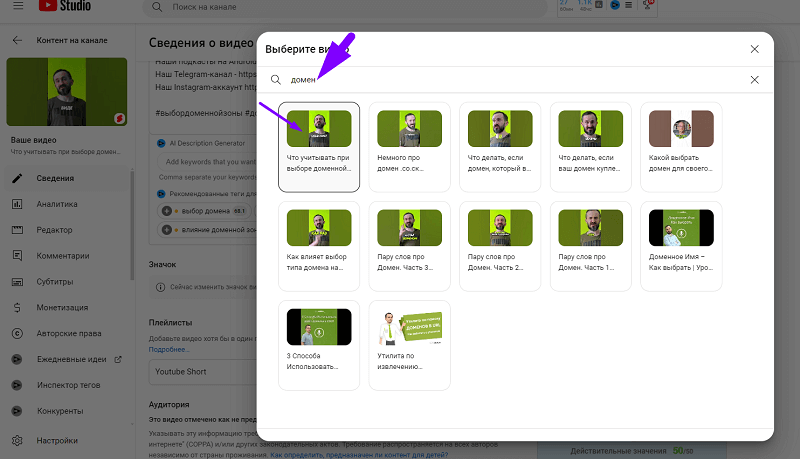Viewport: 800px width, 459px height.
Task: Select video Какой выбрать домен для своего
Action: coord(681,147)
